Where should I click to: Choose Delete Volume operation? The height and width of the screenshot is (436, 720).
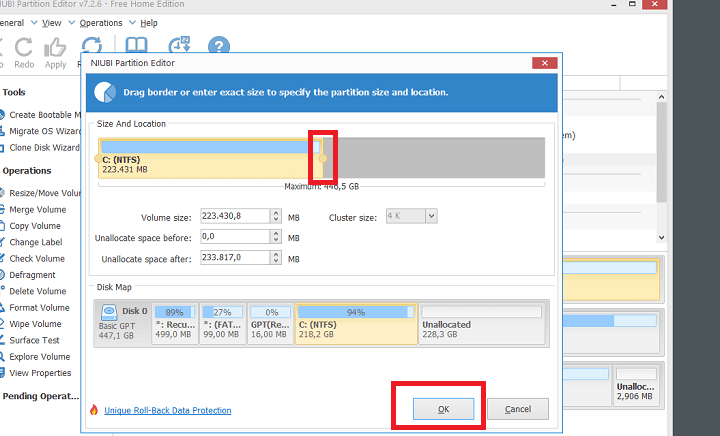(x=38, y=291)
